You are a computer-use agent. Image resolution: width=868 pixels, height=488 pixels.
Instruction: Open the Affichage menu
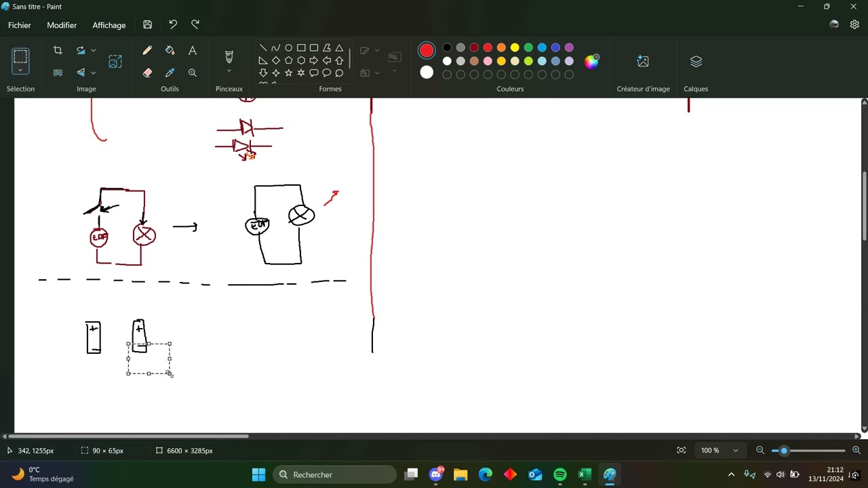pos(108,25)
